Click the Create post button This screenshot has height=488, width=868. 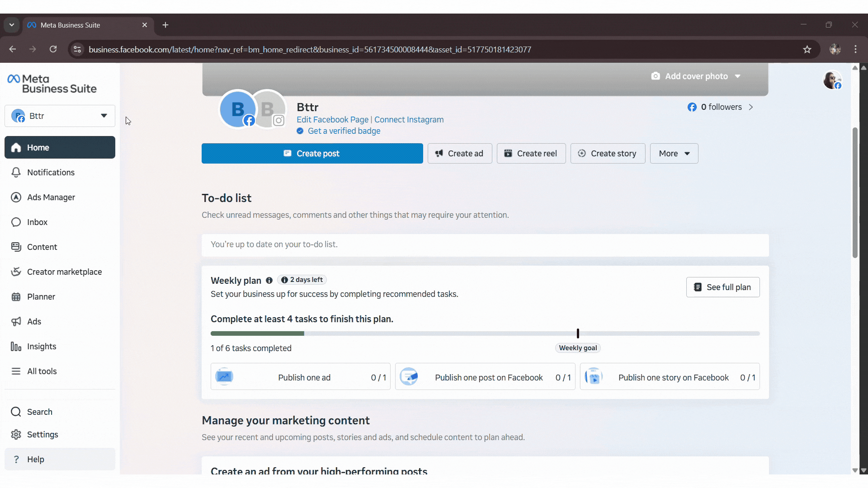pyautogui.click(x=312, y=154)
